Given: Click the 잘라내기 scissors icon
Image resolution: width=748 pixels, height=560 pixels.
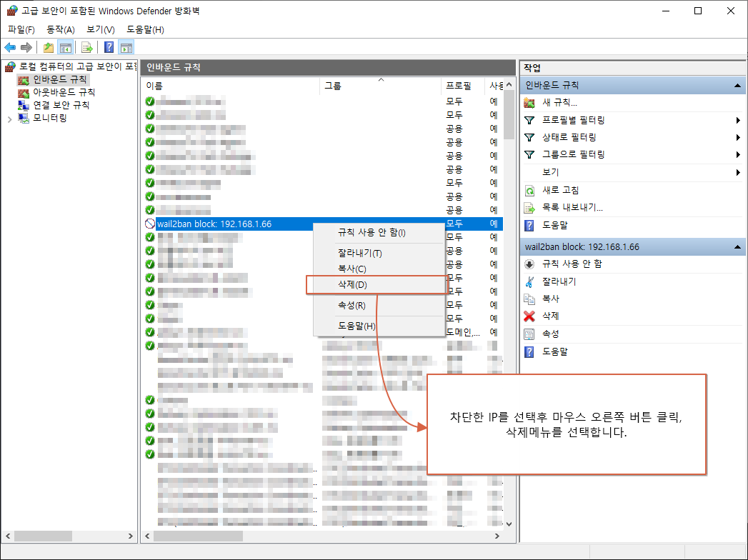Looking at the screenshot, I should 529,281.
